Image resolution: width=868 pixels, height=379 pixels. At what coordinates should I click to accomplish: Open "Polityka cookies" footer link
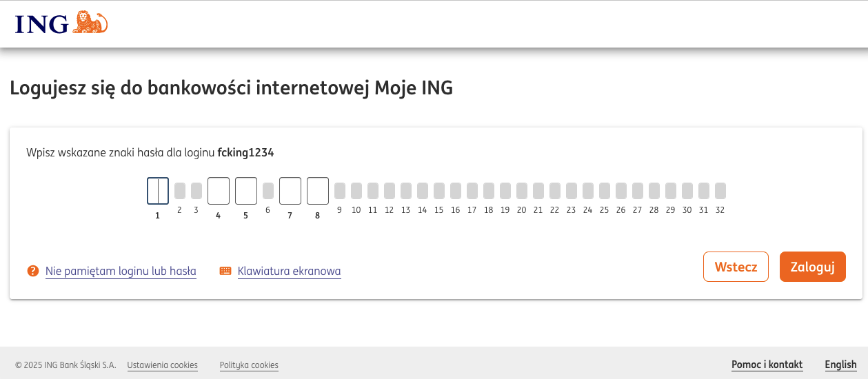249,365
